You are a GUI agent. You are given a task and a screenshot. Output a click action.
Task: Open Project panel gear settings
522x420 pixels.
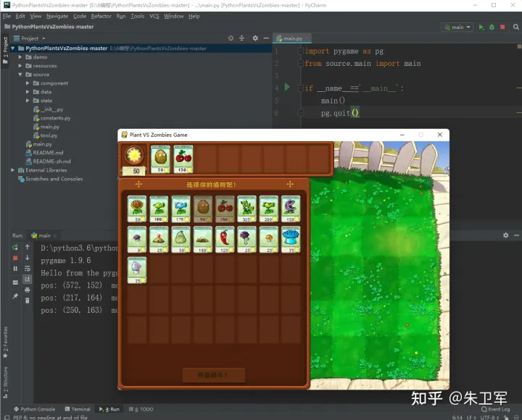pos(255,38)
